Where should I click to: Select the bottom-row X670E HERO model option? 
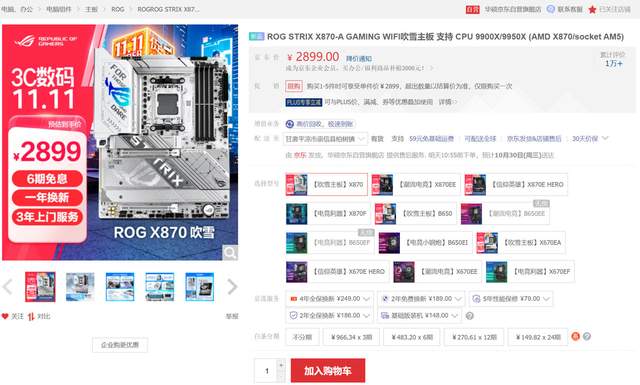coord(337,272)
